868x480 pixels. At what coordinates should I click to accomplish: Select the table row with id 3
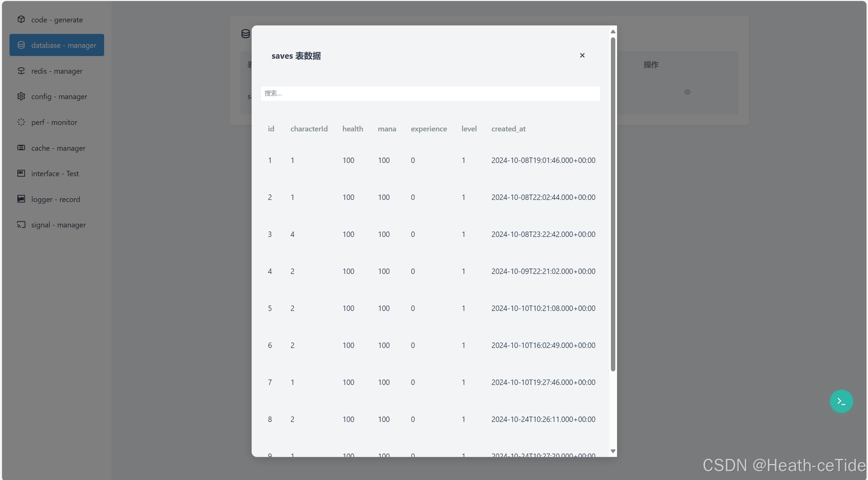point(430,234)
